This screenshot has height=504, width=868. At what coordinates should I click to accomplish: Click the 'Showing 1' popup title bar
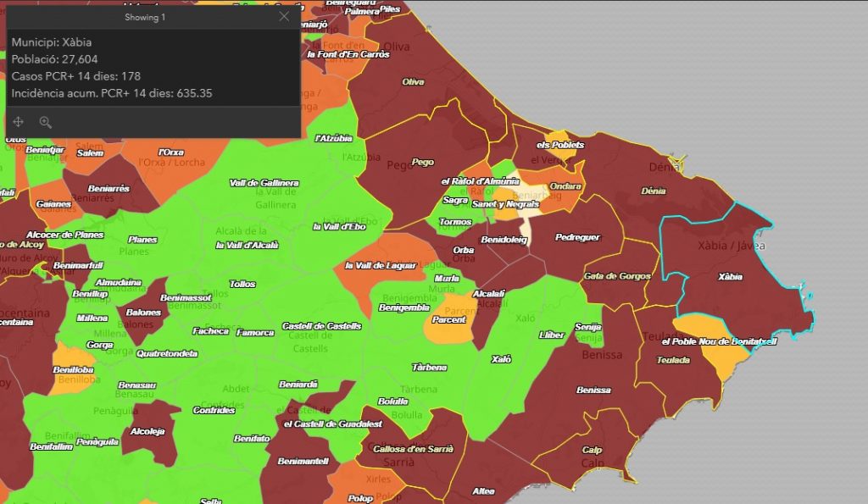click(x=144, y=16)
